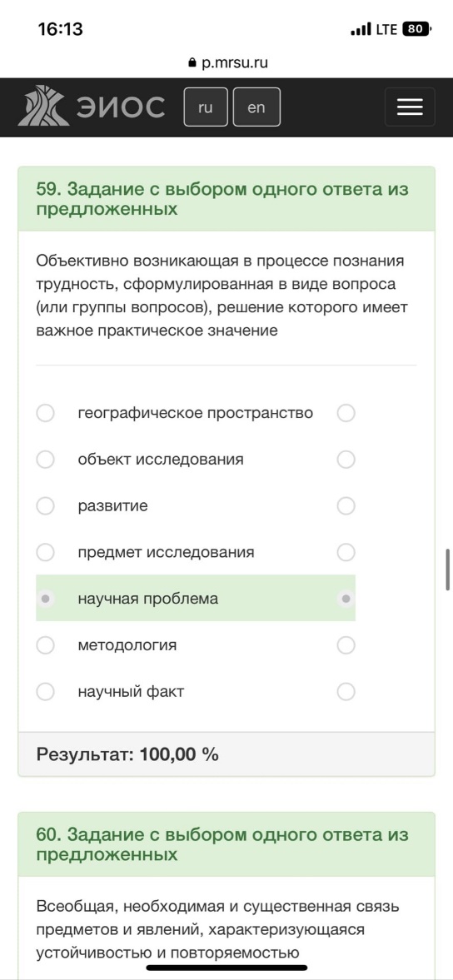Image resolution: width=453 pixels, height=980 pixels.
Task: Switch site language to en
Action: pos(256,107)
